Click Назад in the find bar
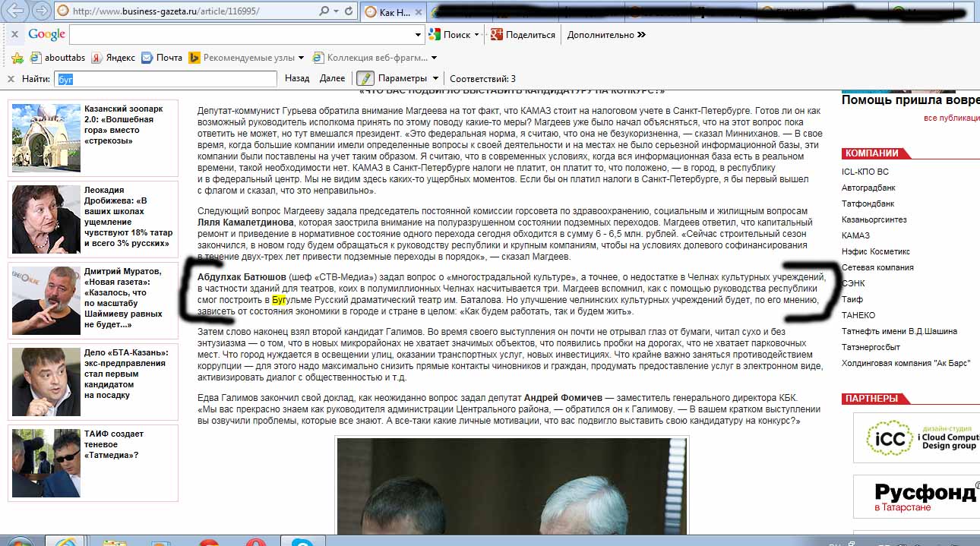The width and height of the screenshot is (980, 546). 297,78
